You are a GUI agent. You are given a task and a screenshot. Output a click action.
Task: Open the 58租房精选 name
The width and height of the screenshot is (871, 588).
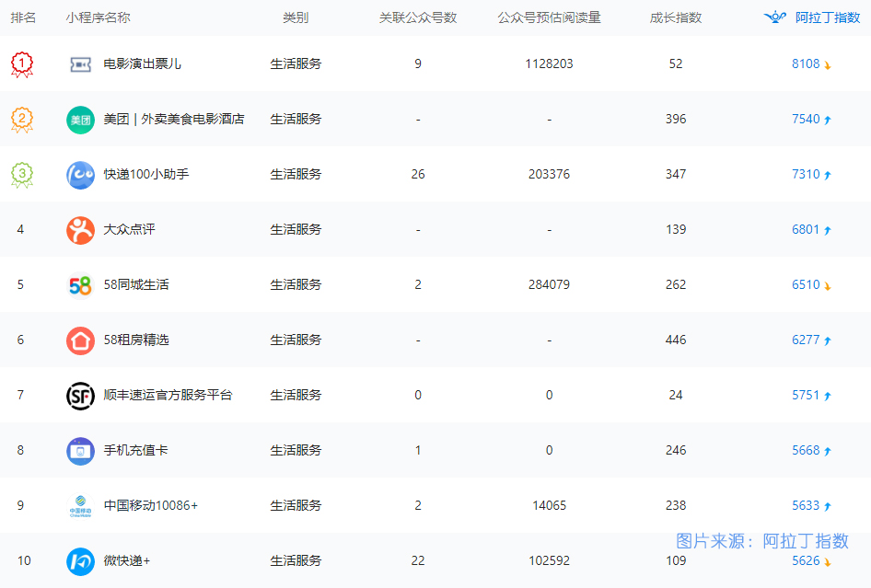tap(136, 340)
